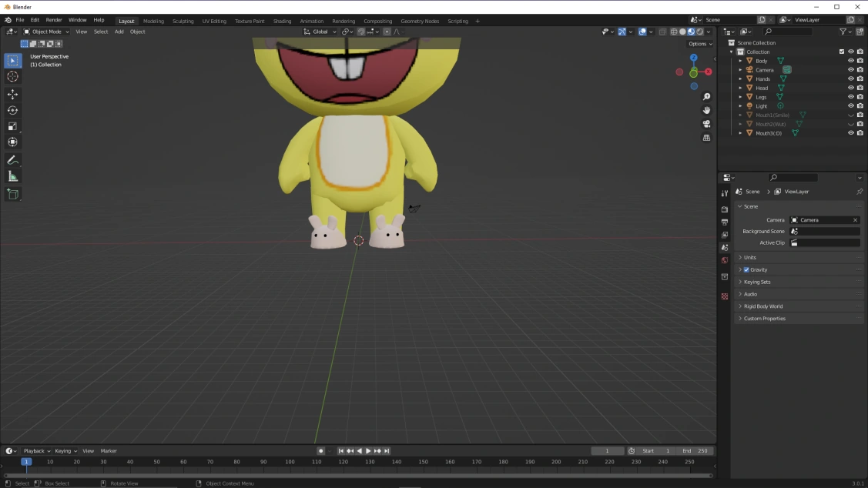Expand the Units panel
The image size is (868, 488).
coord(749,257)
